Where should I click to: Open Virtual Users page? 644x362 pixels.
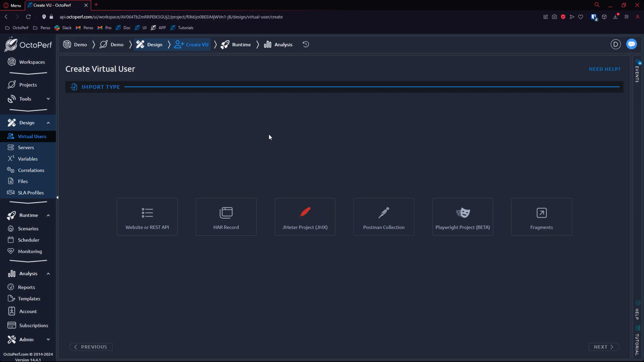[x=28, y=136]
